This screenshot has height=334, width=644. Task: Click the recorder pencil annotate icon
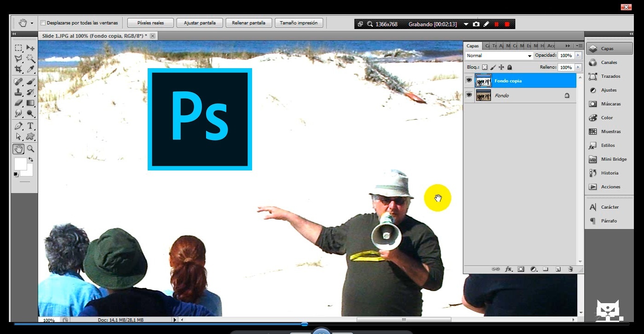click(486, 24)
